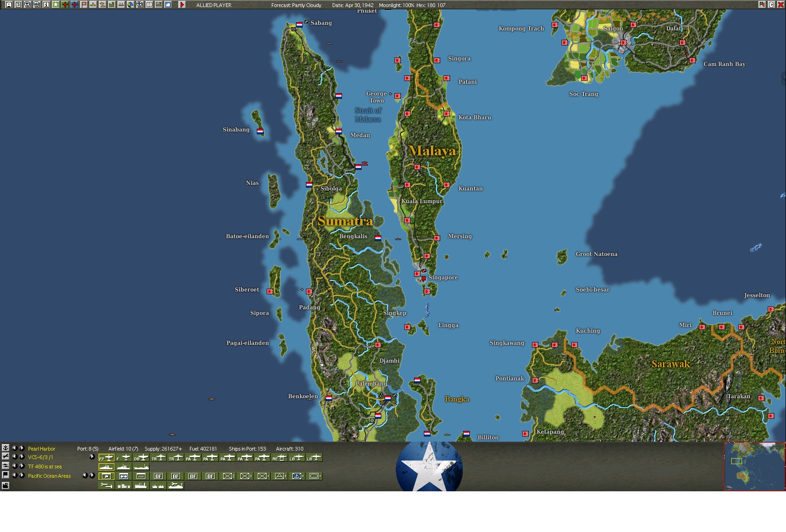
Task: Click the minimap in bottom-right corner
Action: [754, 466]
